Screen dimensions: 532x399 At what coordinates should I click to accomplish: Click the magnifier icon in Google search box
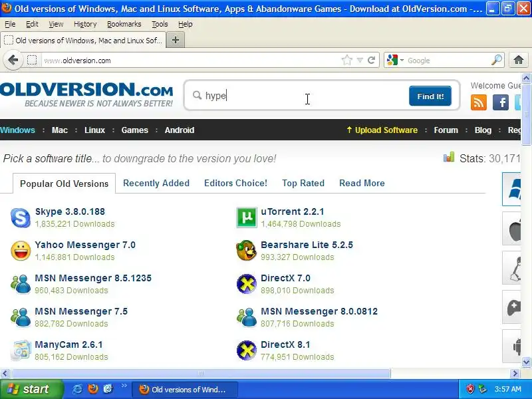(496, 60)
